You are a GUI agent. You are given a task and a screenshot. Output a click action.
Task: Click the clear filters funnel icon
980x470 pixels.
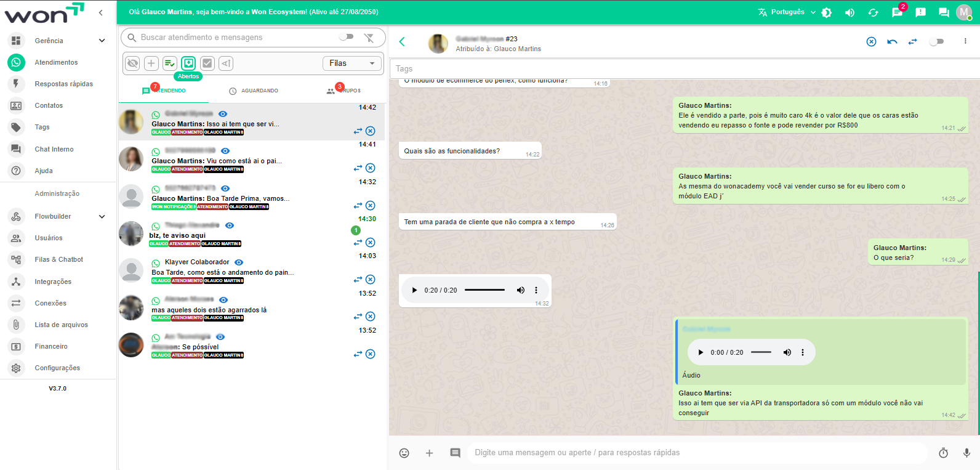pos(369,38)
